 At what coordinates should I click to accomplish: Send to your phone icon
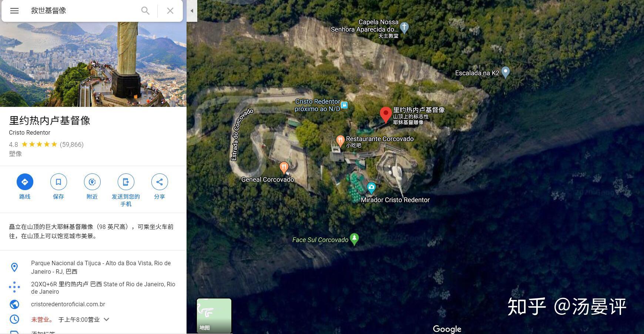coord(126,182)
